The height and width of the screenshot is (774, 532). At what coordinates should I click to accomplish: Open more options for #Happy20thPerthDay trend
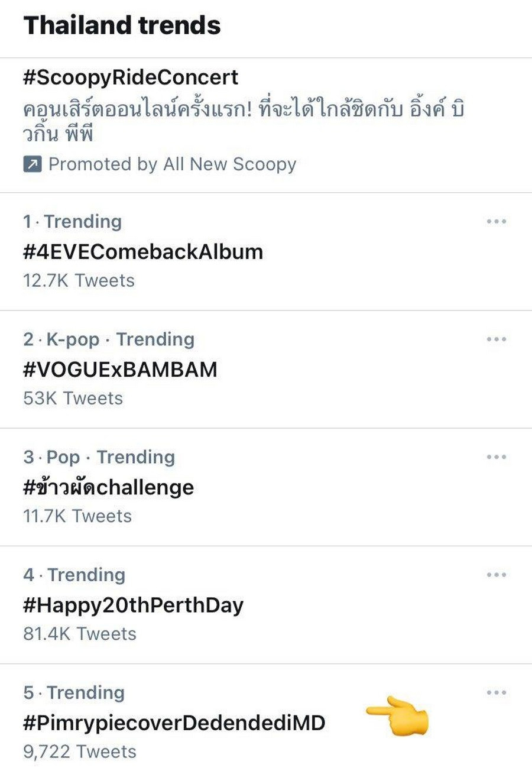pos(496,575)
